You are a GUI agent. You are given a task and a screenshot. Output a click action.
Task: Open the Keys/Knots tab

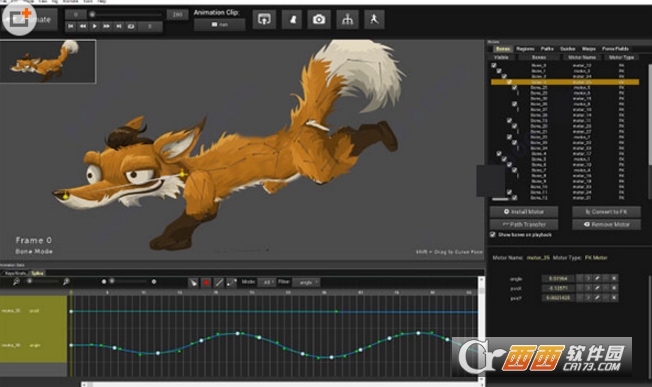[15, 273]
